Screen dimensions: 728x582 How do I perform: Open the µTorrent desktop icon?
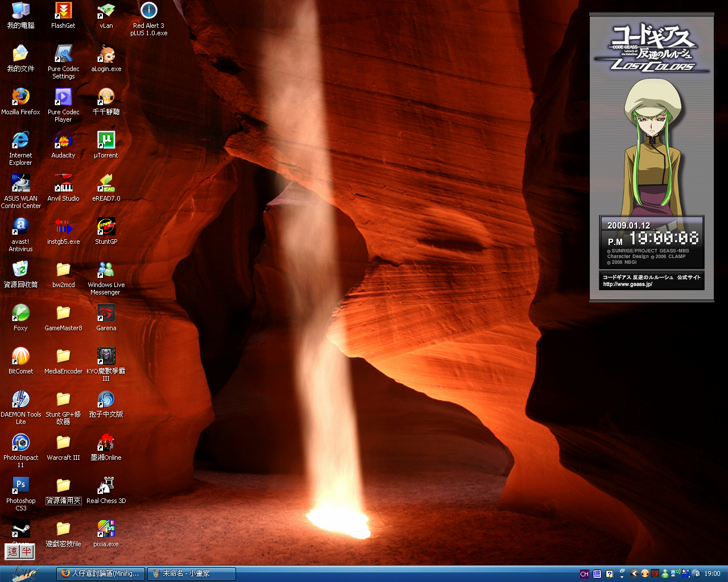pyautogui.click(x=106, y=140)
